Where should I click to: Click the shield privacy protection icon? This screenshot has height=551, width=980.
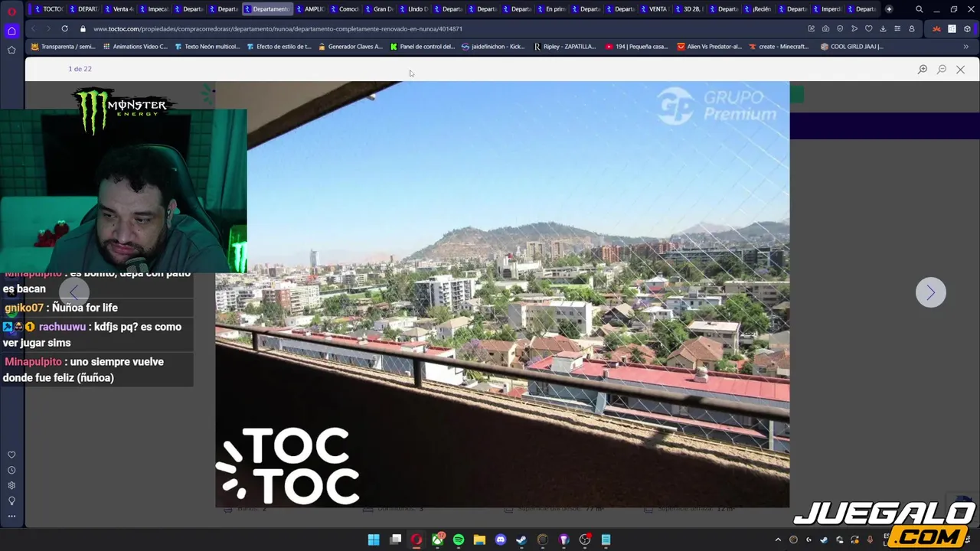click(x=840, y=28)
